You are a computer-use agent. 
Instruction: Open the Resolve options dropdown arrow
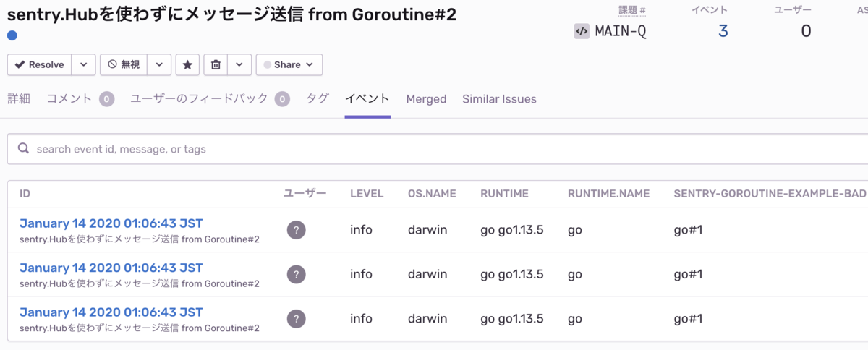coord(83,64)
